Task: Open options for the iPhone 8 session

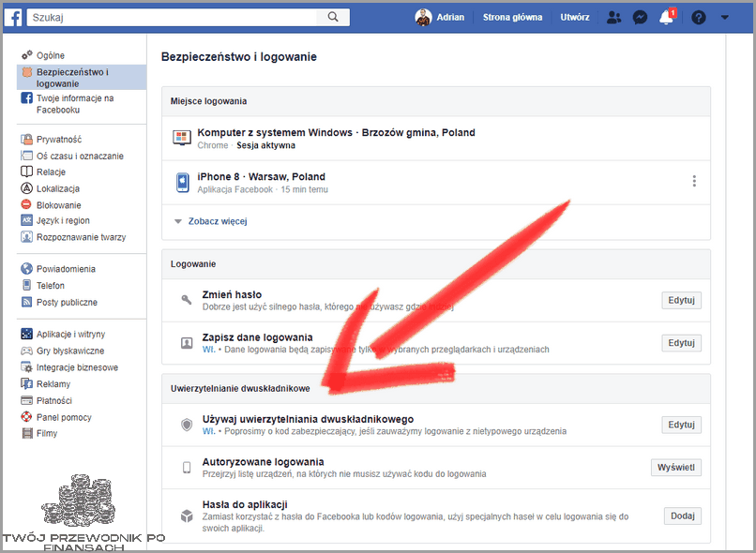Action: tap(694, 181)
